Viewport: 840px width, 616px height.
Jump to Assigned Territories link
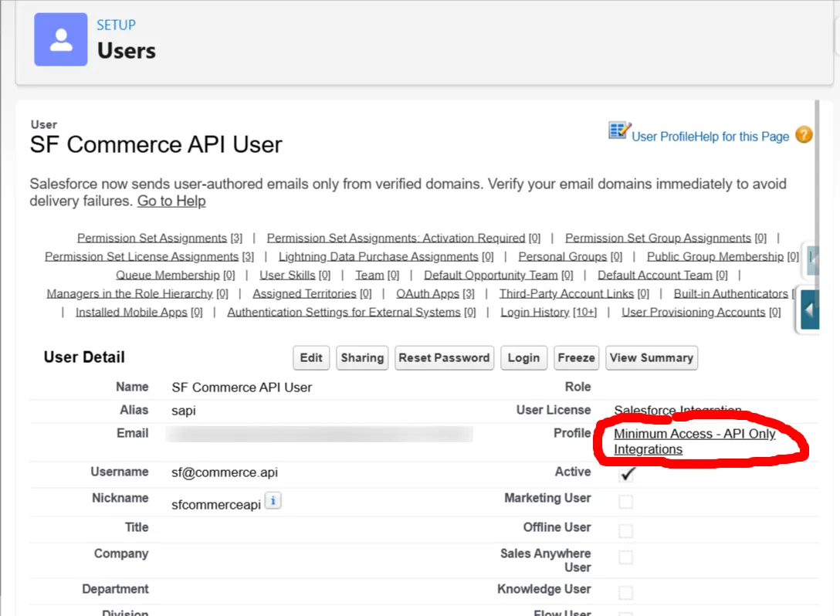[x=312, y=293]
